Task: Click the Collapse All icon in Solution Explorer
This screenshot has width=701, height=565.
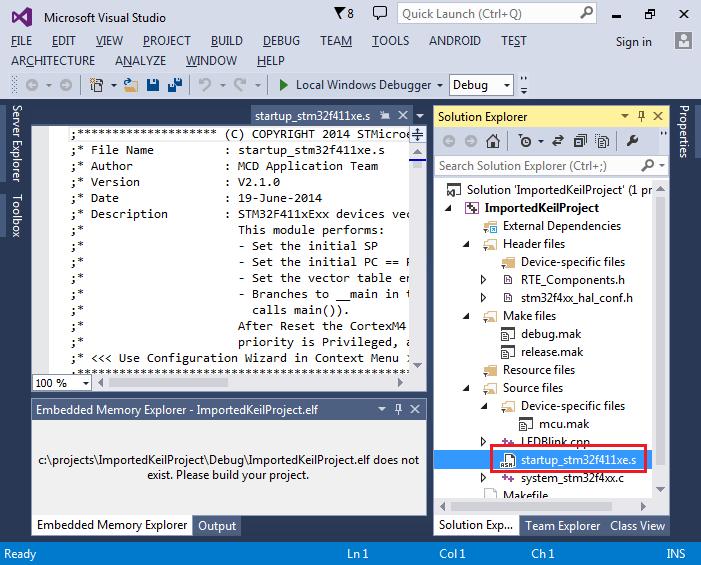Action: click(x=579, y=141)
